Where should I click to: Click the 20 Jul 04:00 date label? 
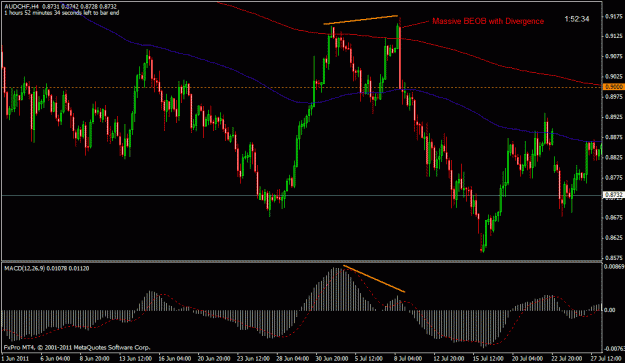[528, 358]
